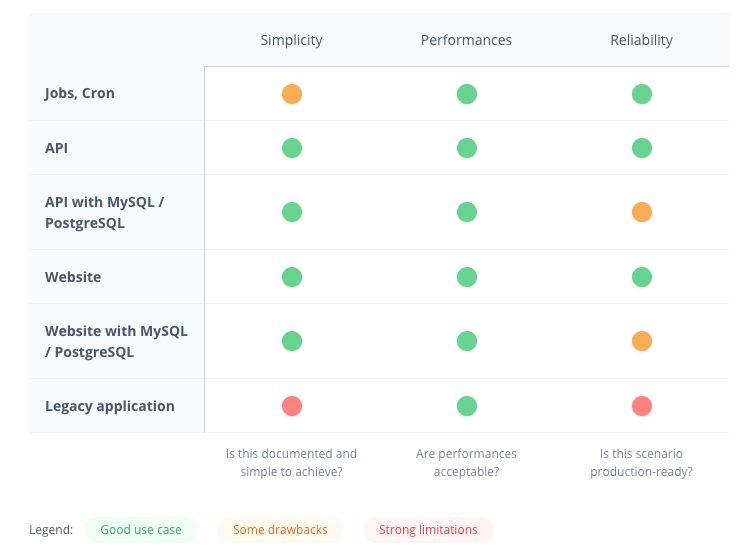Click the Some drawbacks legend badge
Viewport: 750px width, 559px height.
[280, 529]
